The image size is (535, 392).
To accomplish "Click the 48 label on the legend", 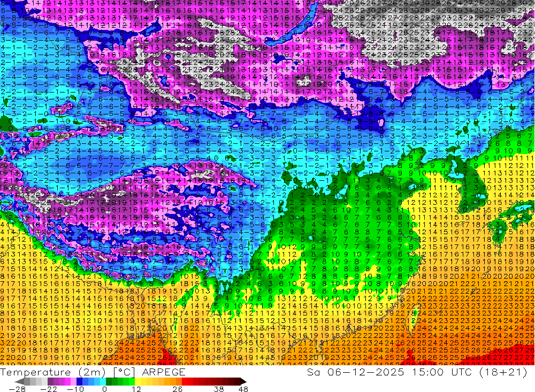I will coord(243,389).
